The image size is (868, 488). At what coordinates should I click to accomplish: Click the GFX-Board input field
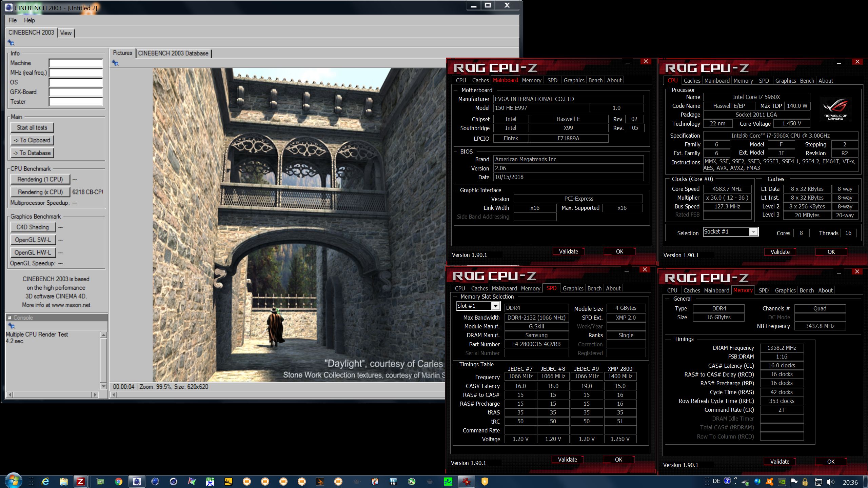(x=76, y=92)
